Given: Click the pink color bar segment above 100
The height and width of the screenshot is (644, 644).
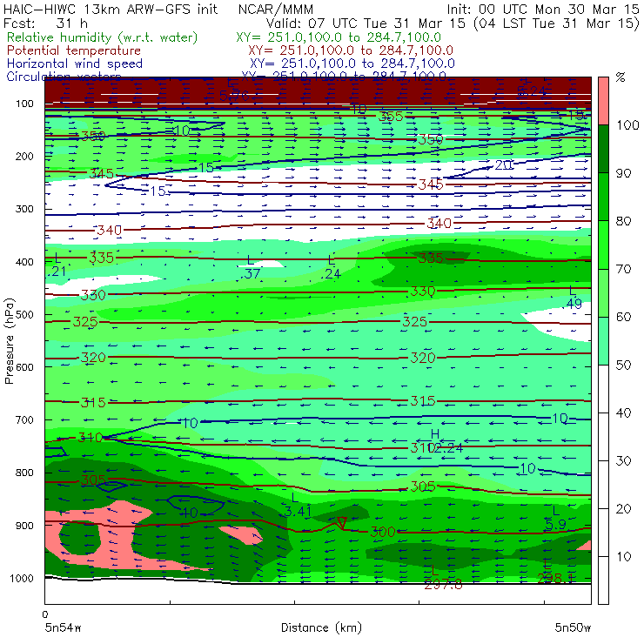Looking at the screenshot, I should pyautogui.click(x=603, y=101).
